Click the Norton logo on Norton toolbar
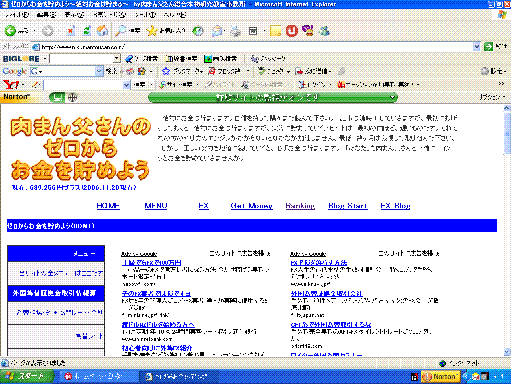The image size is (512, 385). [16, 97]
